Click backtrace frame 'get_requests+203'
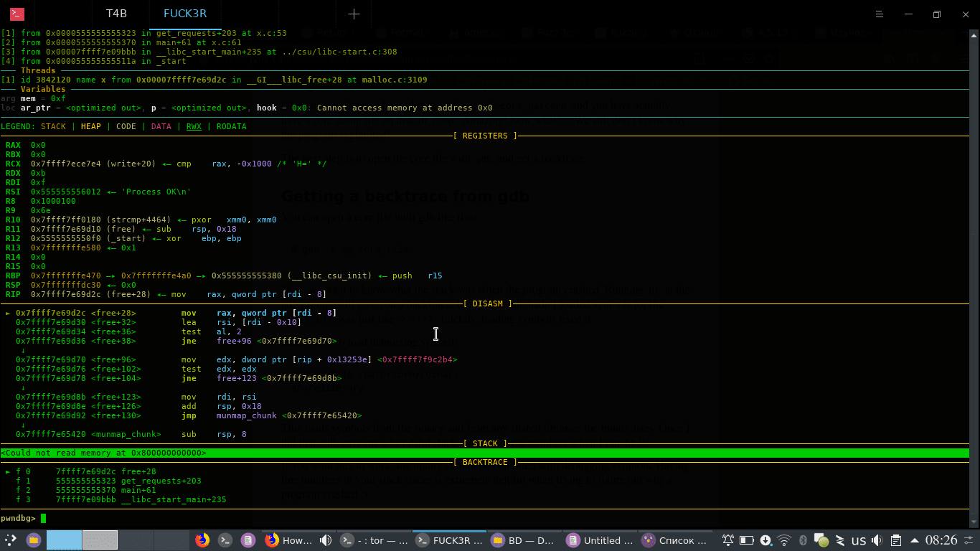The width and height of the screenshot is (980, 551). coord(161,481)
